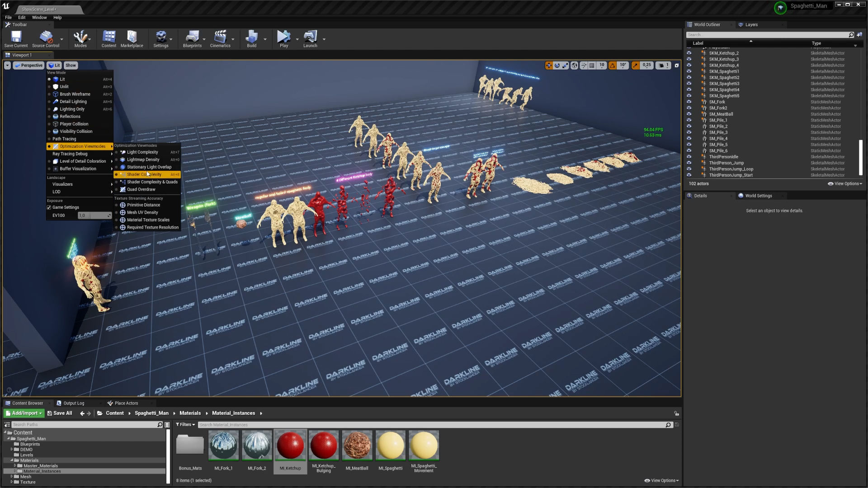Viewport: 868px width, 488px height.
Task: Toggle visibility of SM_MeatBall actor
Action: click(689, 114)
